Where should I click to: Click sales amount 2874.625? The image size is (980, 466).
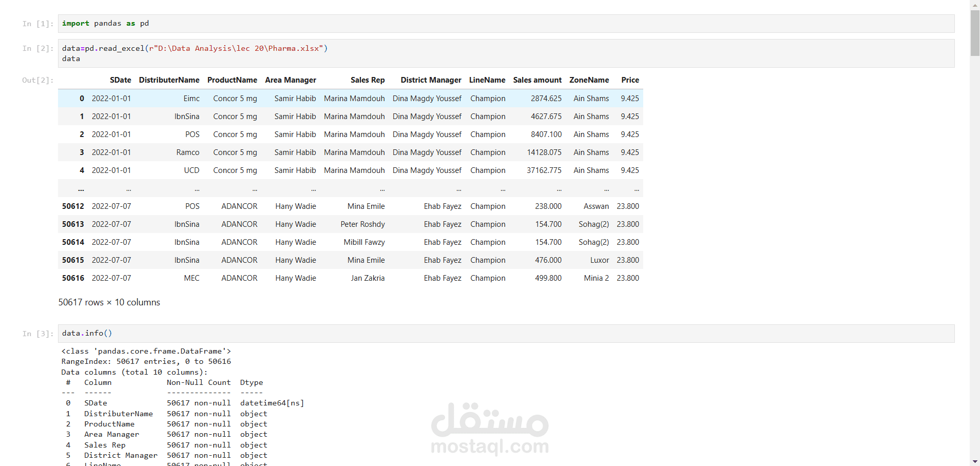pyautogui.click(x=546, y=99)
